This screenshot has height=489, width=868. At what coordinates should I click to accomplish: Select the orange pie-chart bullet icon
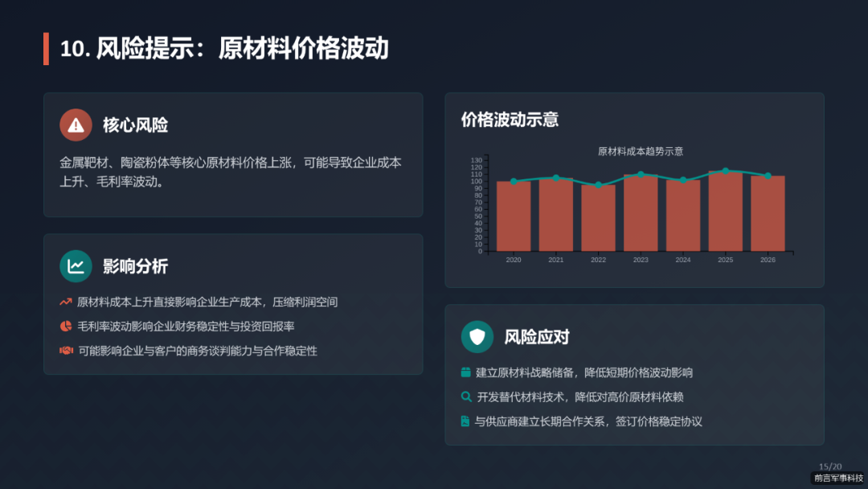pos(65,327)
